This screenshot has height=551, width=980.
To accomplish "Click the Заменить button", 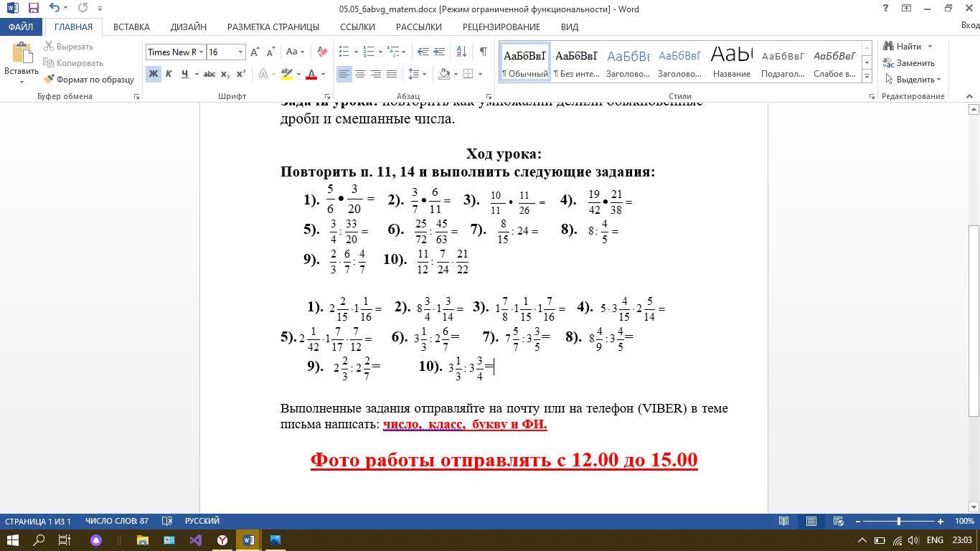I will [x=909, y=62].
